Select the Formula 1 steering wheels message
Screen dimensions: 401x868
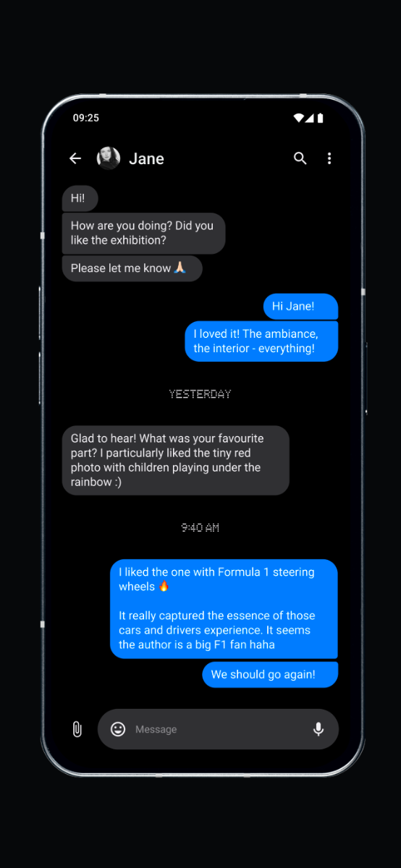224,608
